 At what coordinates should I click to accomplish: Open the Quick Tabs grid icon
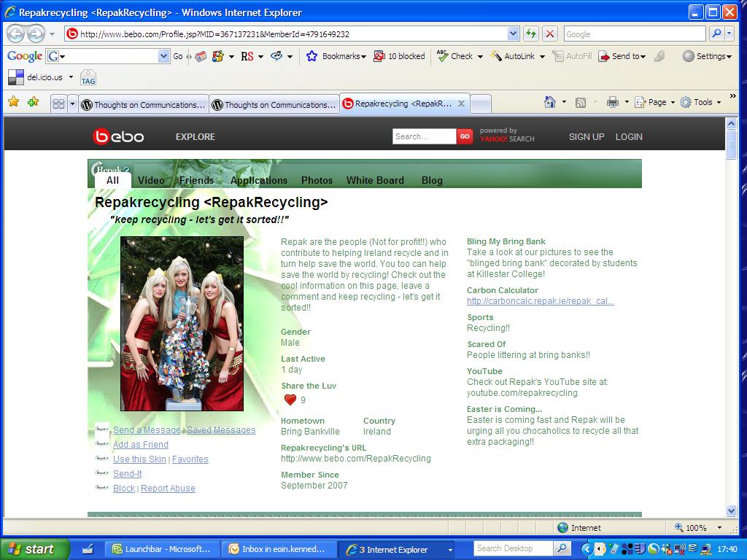pos(58,104)
